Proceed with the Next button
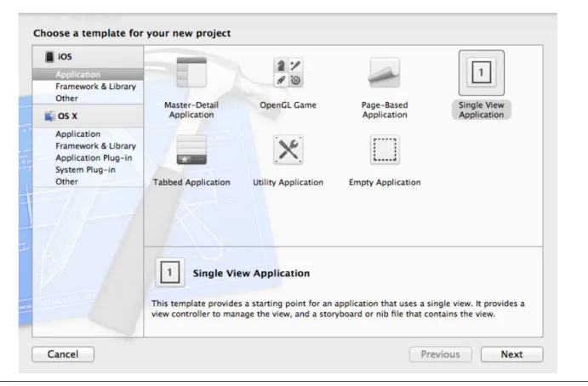This screenshot has height=386, width=588. tap(512, 355)
